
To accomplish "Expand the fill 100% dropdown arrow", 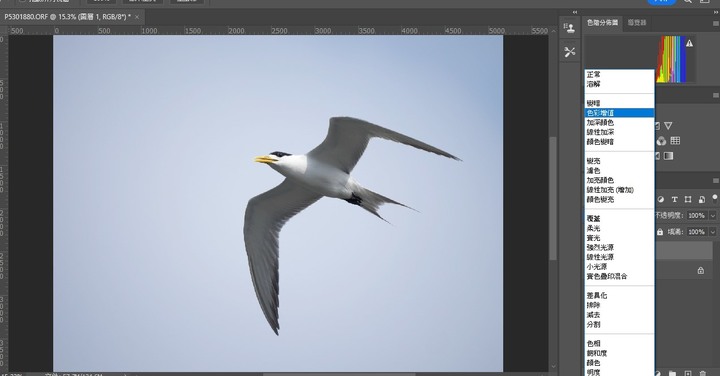I will coord(713,232).
